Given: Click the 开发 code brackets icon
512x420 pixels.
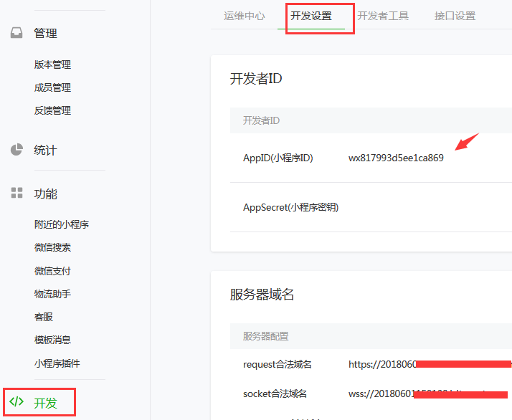Looking at the screenshot, I should pos(16,402).
